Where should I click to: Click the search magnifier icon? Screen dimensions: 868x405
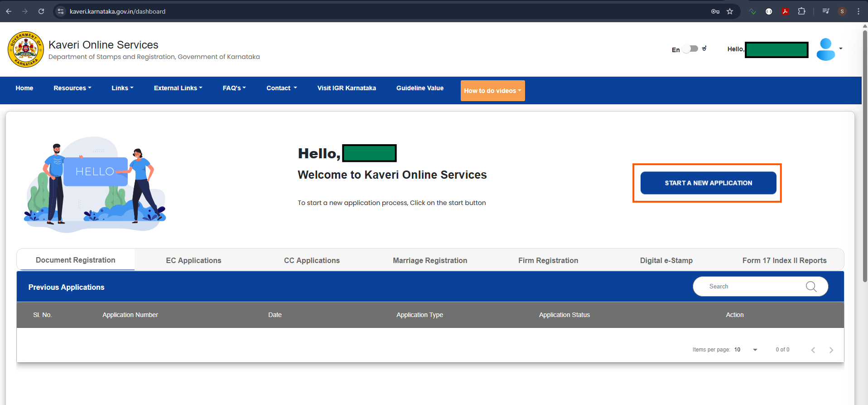point(811,287)
